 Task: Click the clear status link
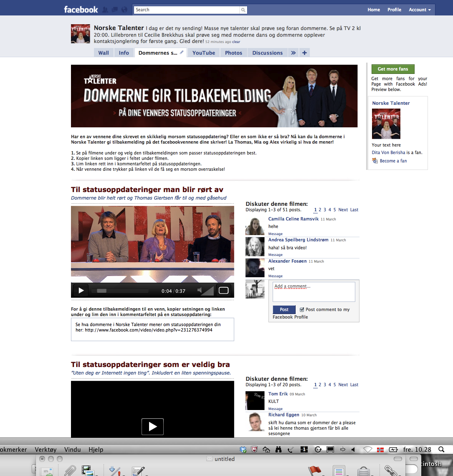[x=236, y=42]
